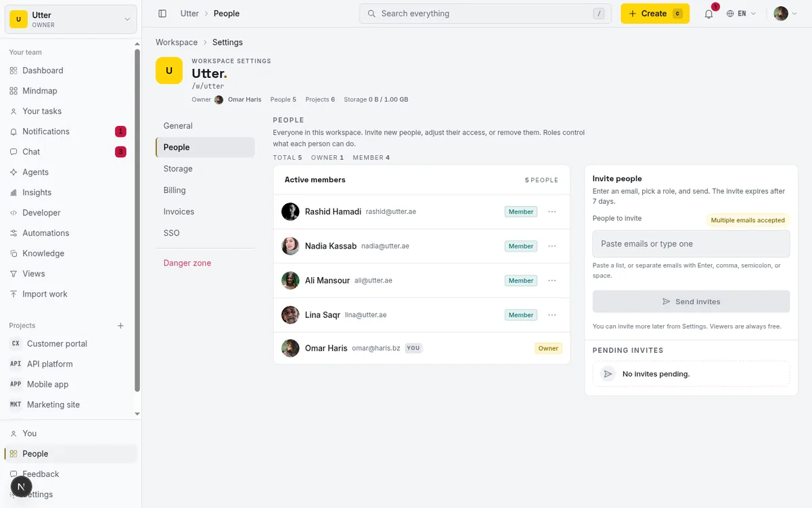Click the Paste emails input field

(691, 244)
